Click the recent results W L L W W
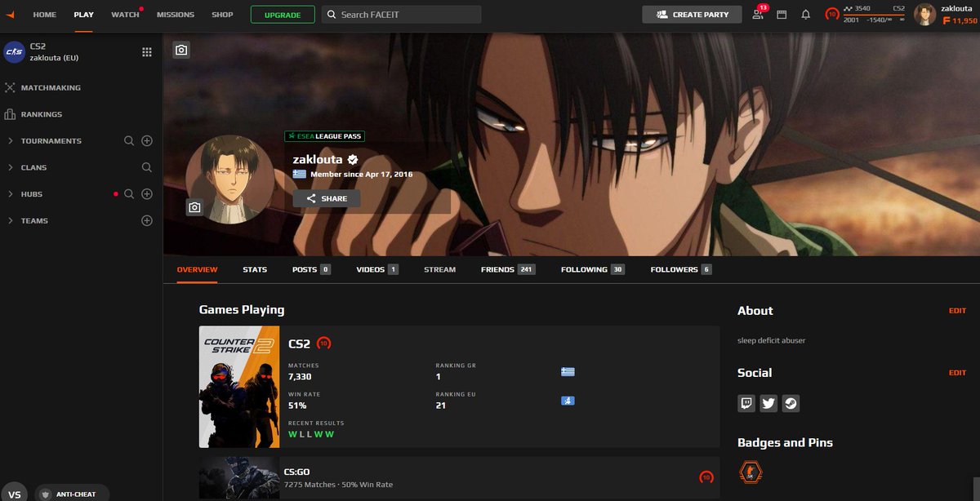Viewport: 980px width, 501px height. pyautogui.click(x=311, y=434)
